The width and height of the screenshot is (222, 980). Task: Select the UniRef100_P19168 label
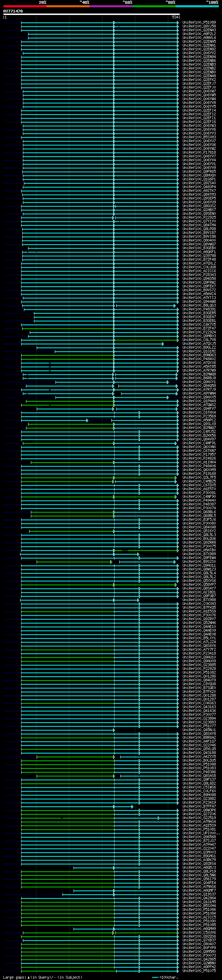(x=199, y=473)
